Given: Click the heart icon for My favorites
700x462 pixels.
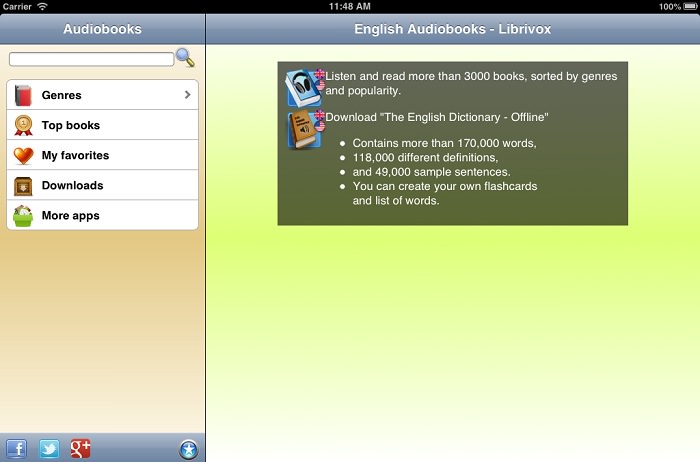Looking at the screenshot, I should tap(23, 156).
